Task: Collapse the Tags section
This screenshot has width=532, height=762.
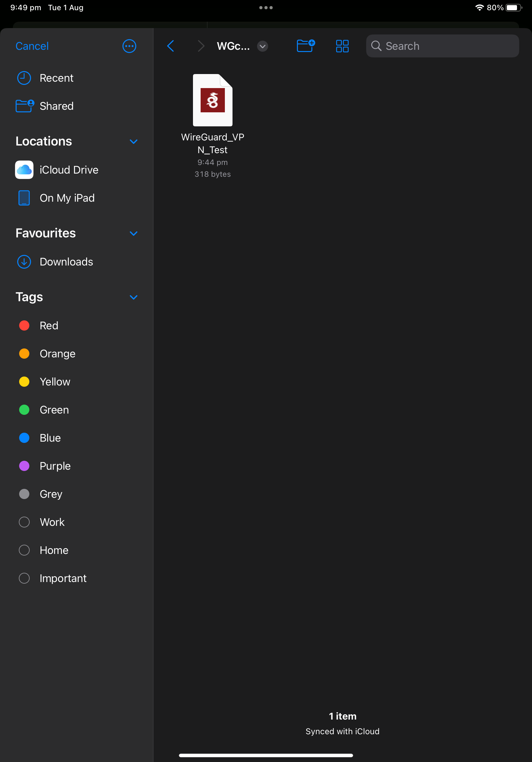Action: [x=133, y=297]
